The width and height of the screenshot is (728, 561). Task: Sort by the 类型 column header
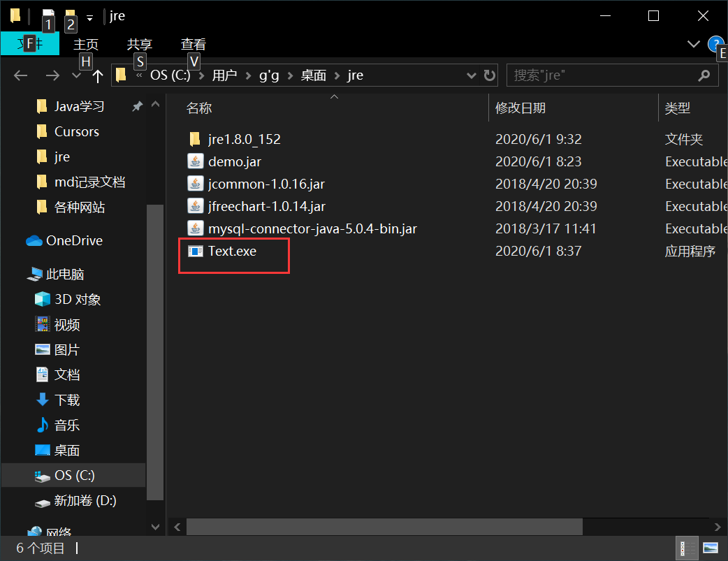678,108
